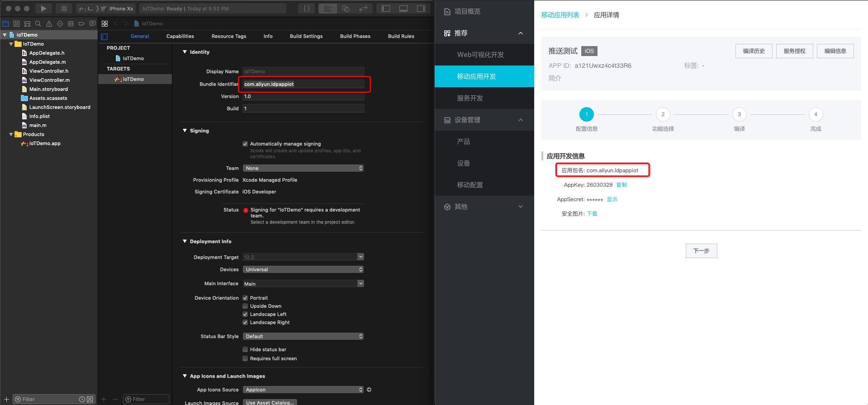
Task: Open the project navigator folder icon
Action: point(6,24)
